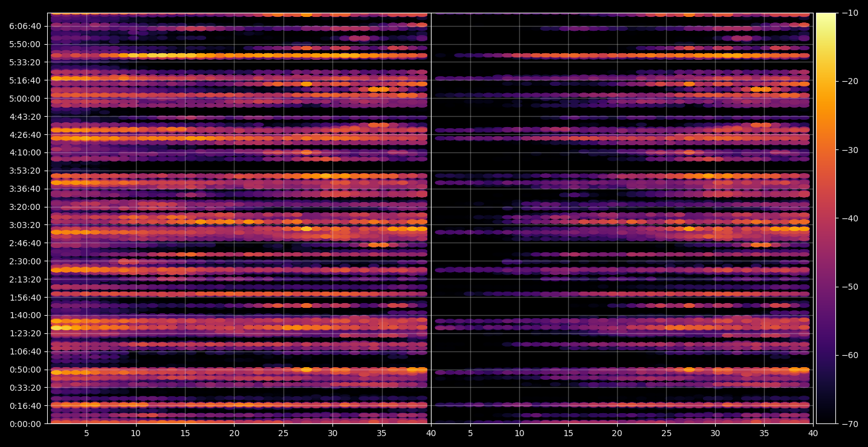
Task: Click the 0:50:00 time axis label
Action: point(25,370)
